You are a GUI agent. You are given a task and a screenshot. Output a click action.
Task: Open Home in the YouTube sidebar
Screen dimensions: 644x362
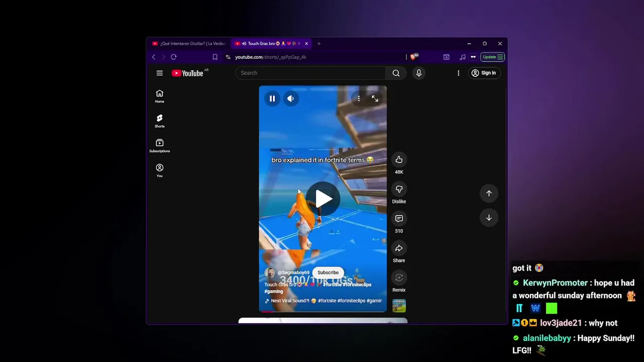(159, 96)
